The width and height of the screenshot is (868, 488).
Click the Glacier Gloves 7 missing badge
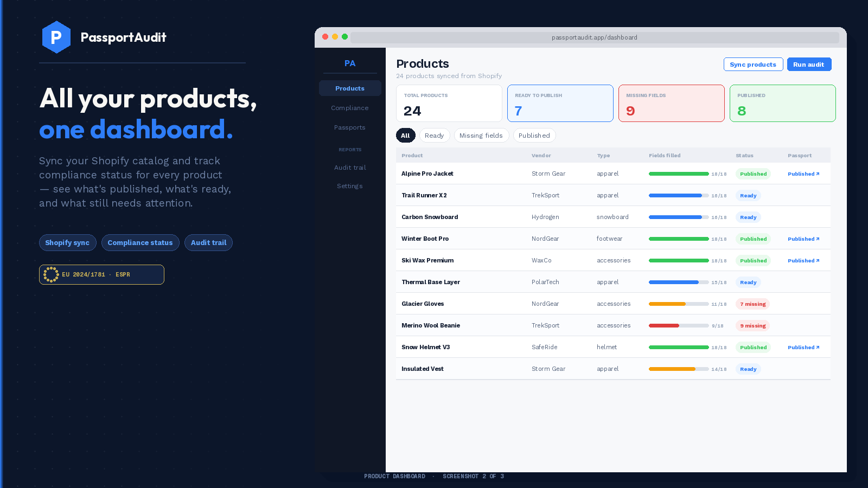pos(753,304)
